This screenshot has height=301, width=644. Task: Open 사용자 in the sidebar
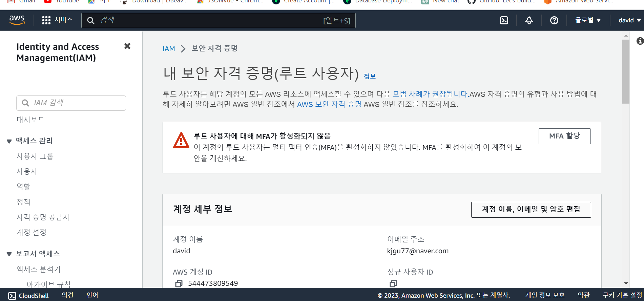coord(27,171)
